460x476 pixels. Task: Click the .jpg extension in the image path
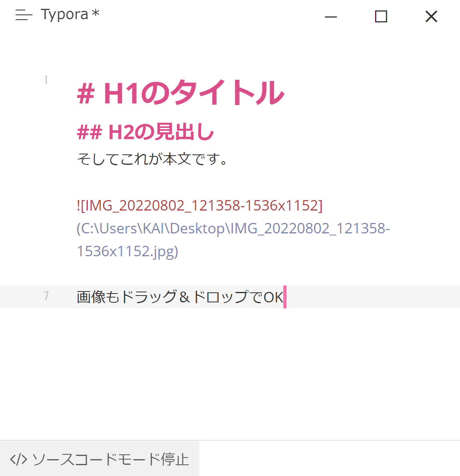[x=164, y=252]
